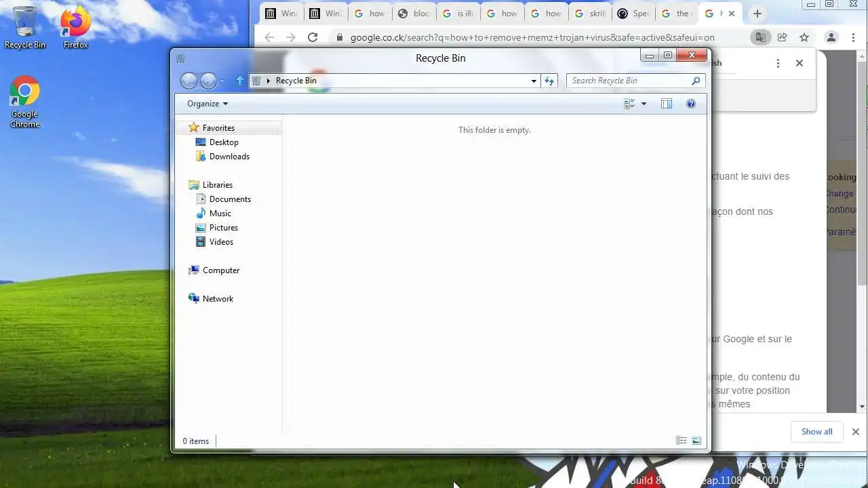Open recent locations dropdown beside navigation arrows
Screen dimensions: 868x488
pos(222,81)
